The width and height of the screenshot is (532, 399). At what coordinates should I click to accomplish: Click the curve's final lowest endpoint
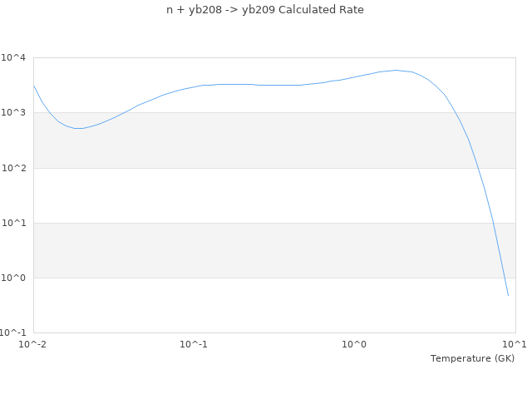click(x=508, y=295)
